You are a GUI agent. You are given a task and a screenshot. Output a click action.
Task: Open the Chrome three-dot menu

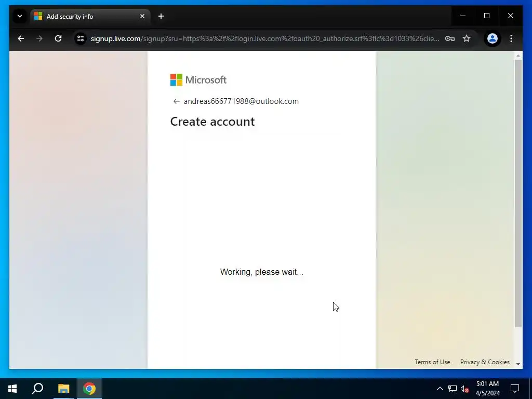511,38
